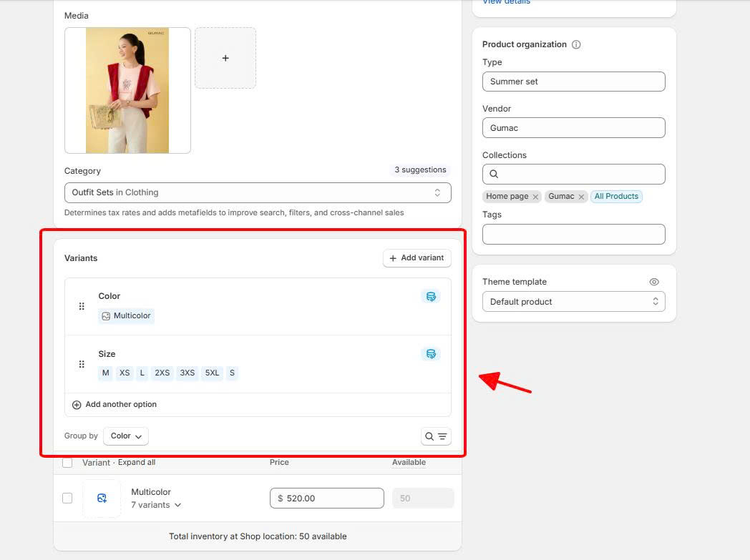Click the filter icon next to variant search

442,436
